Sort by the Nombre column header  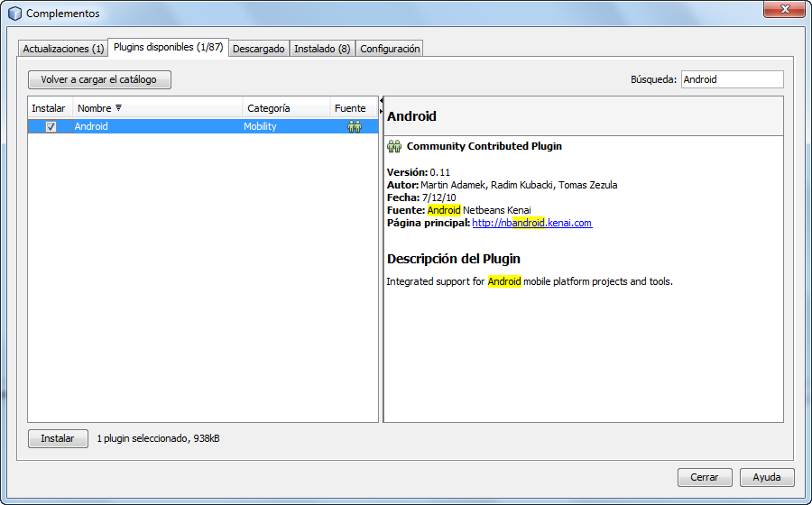(x=158, y=108)
